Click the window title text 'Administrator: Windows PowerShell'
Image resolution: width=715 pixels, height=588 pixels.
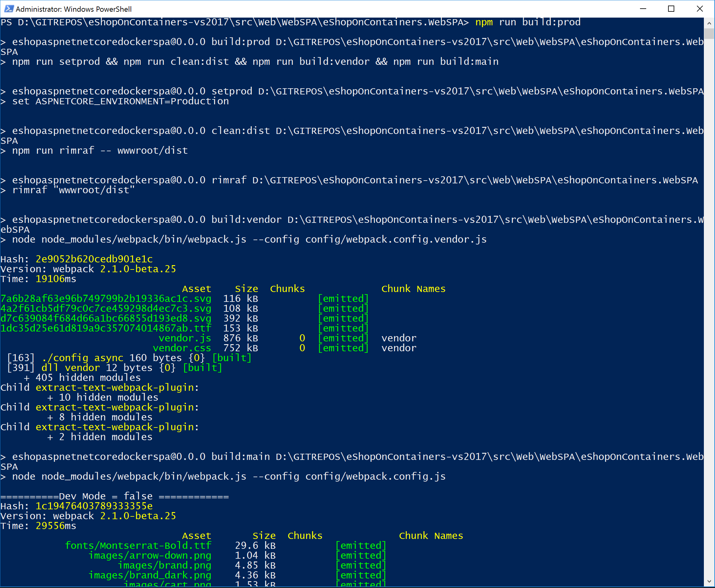pos(73,9)
